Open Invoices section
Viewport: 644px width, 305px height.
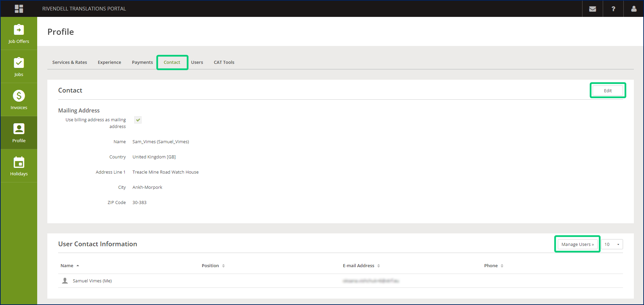pyautogui.click(x=19, y=100)
